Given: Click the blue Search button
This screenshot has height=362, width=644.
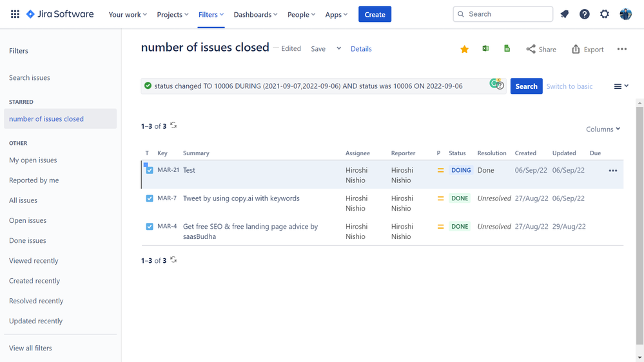Looking at the screenshot, I should click(x=526, y=86).
